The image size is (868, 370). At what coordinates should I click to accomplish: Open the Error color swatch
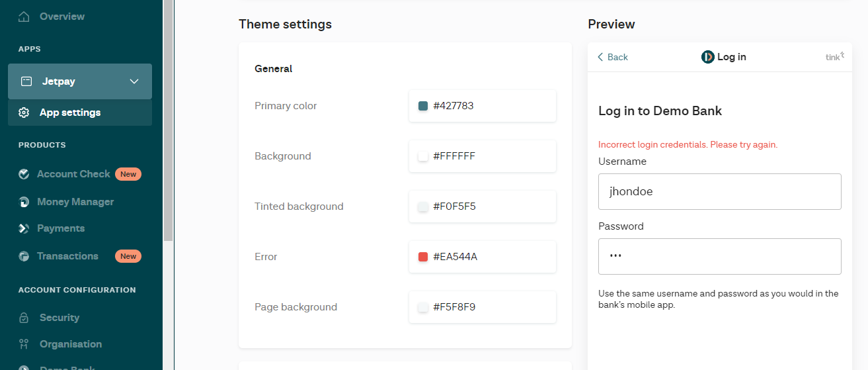coord(423,257)
